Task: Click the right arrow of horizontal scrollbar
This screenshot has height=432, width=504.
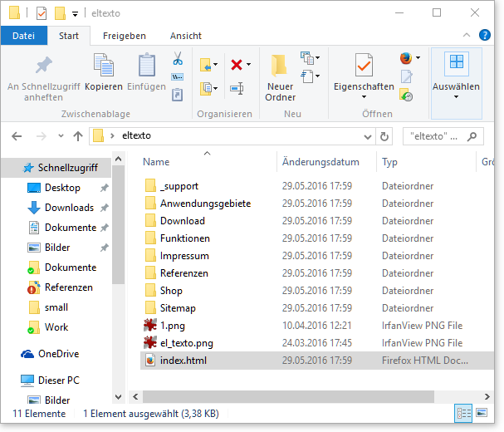Action: (x=487, y=396)
